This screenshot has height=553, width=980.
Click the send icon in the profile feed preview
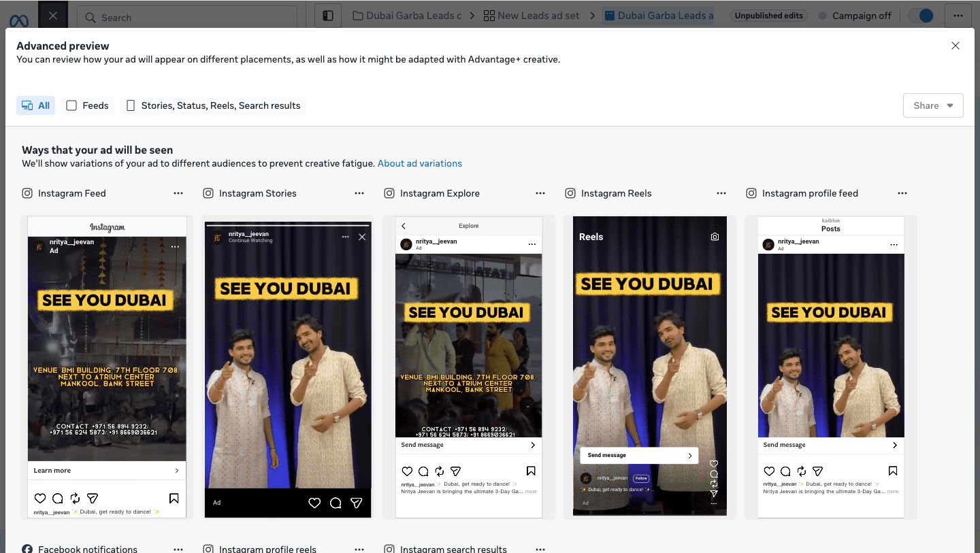(818, 471)
